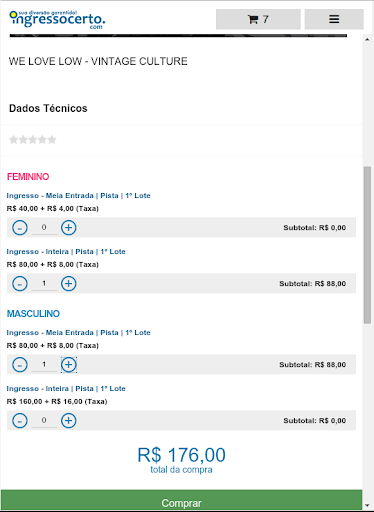Click the Comprar button

(x=181, y=501)
